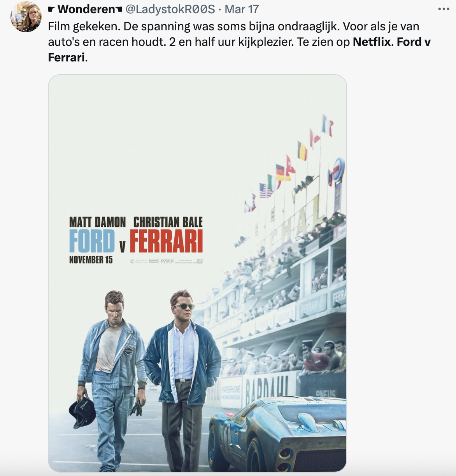Click the CHRISTIAN BALE name on poster
Screen dimensions: 456x476
tap(168, 222)
